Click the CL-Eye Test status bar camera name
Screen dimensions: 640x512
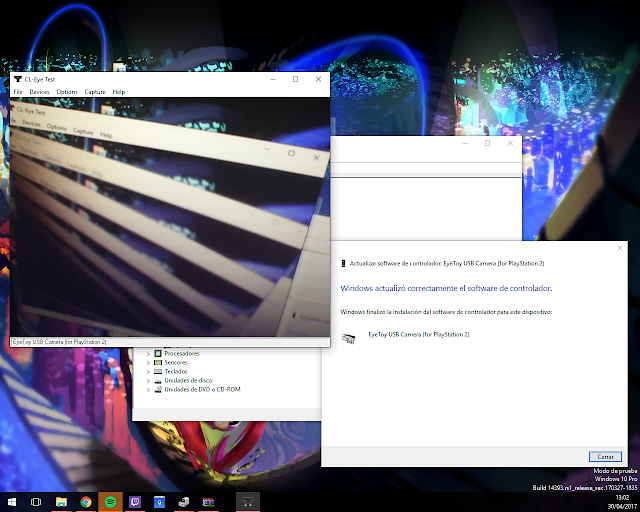point(59,342)
